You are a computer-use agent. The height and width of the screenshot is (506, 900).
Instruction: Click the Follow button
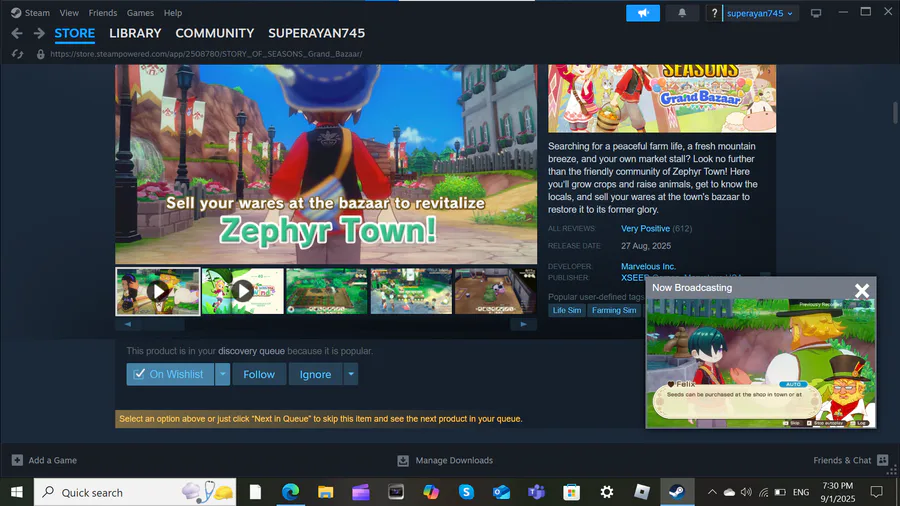point(259,374)
